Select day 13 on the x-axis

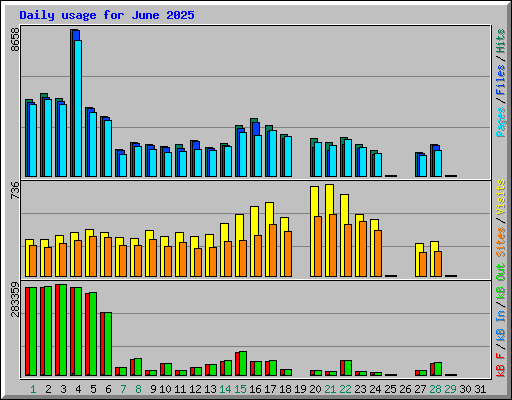210,389
